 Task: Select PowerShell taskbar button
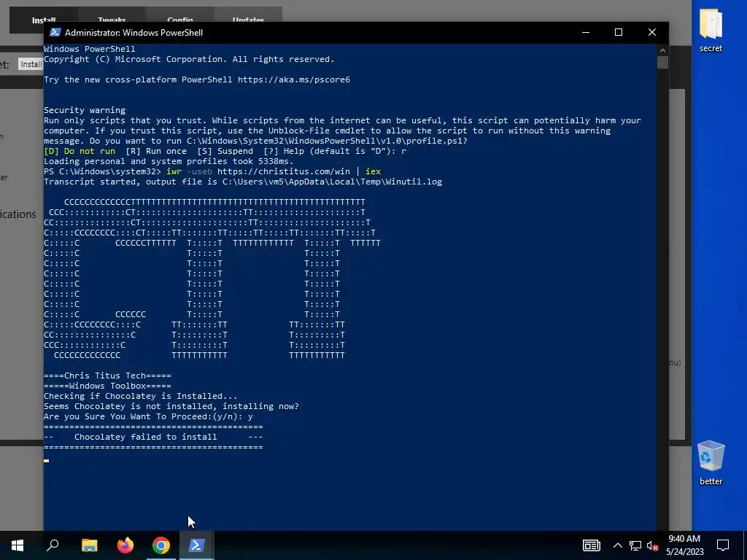[x=197, y=545]
